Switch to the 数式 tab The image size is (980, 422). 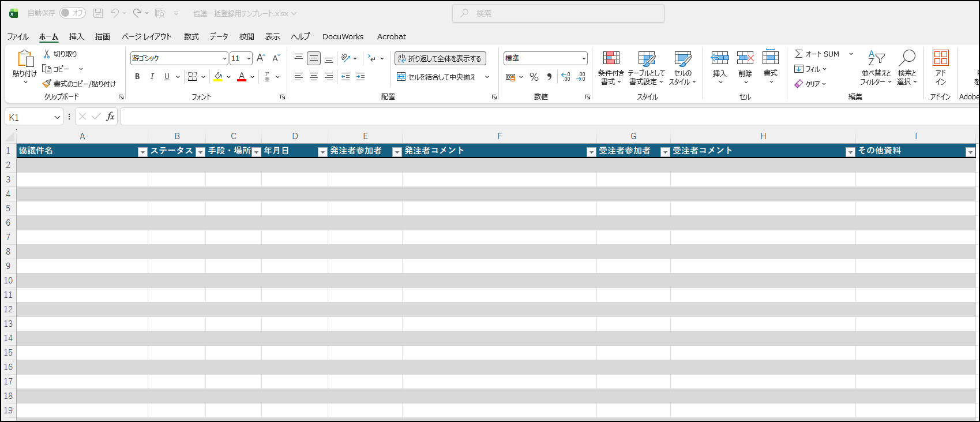click(x=192, y=36)
